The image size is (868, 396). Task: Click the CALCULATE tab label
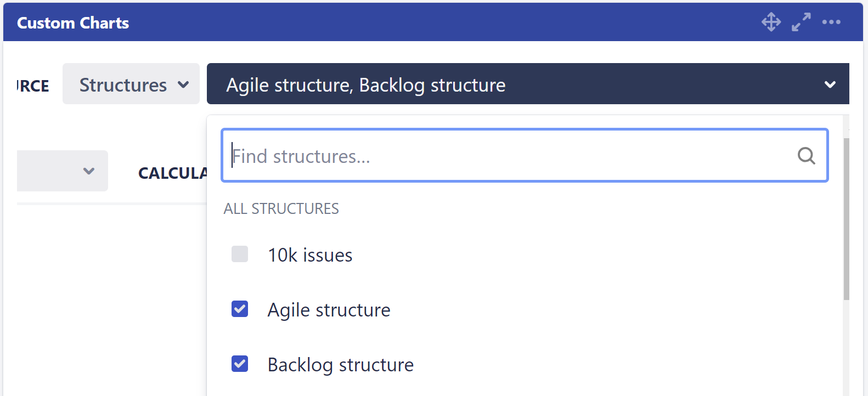173,173
